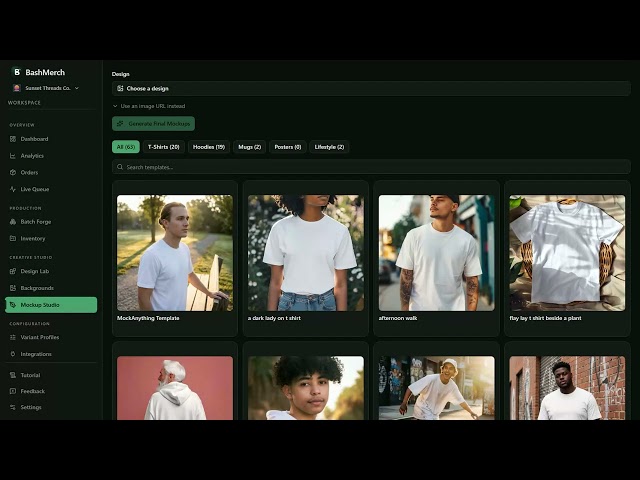Open Batch Forge via its sidebar icon

tap(13, 222)
